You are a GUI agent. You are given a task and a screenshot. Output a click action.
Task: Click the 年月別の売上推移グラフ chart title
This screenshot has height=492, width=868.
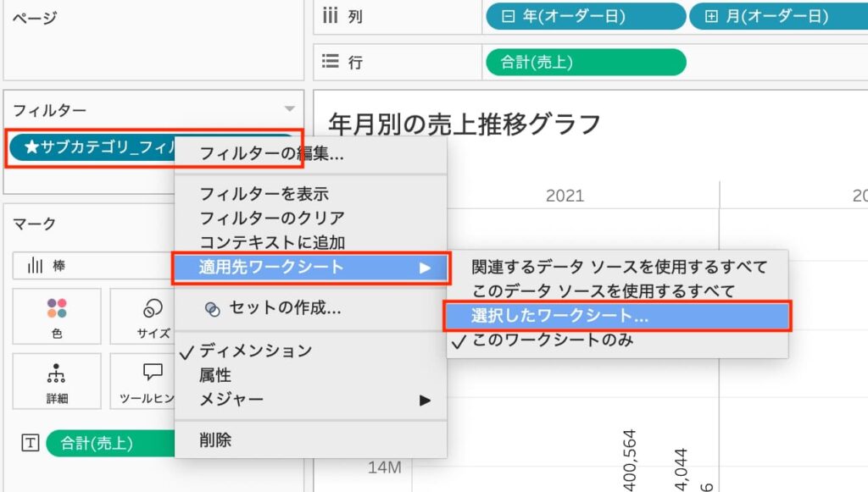(x=465, y=124)
